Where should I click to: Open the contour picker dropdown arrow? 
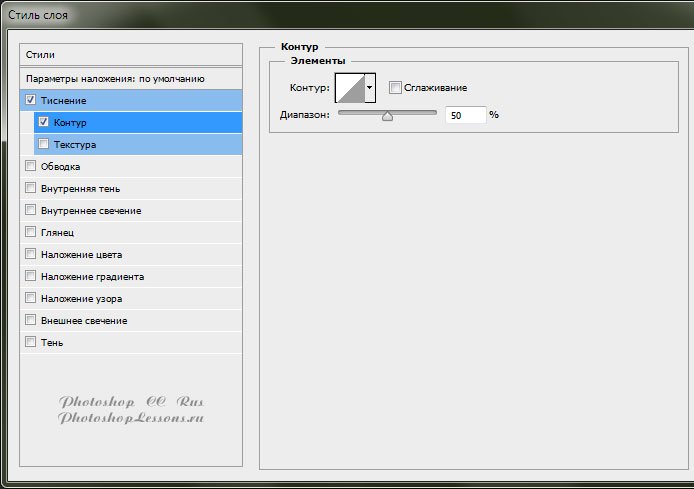tap(370, 88)
